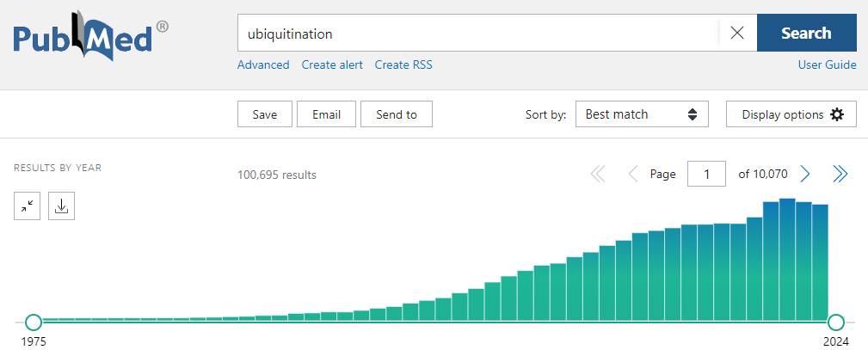This screenshot has width=868, height=350.
Task: Open the User Guide link
Action: (827, 64)
